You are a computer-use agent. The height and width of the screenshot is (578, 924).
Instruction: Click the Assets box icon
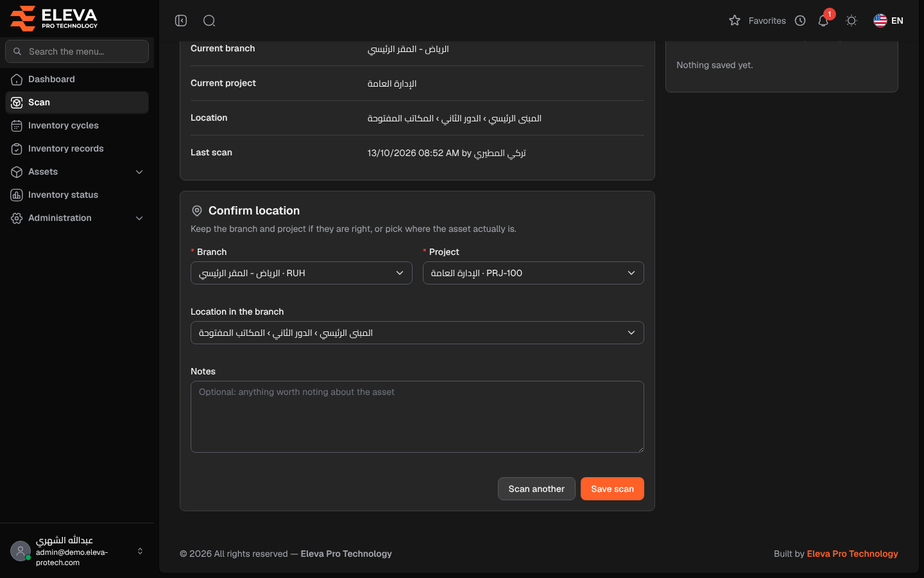pos(17,172)
